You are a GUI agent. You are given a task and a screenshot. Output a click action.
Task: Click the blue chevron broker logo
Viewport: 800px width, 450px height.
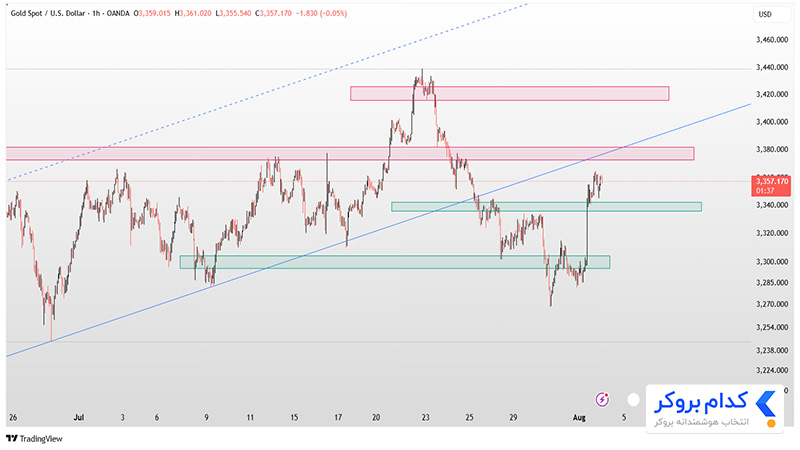tap(765, 404)
